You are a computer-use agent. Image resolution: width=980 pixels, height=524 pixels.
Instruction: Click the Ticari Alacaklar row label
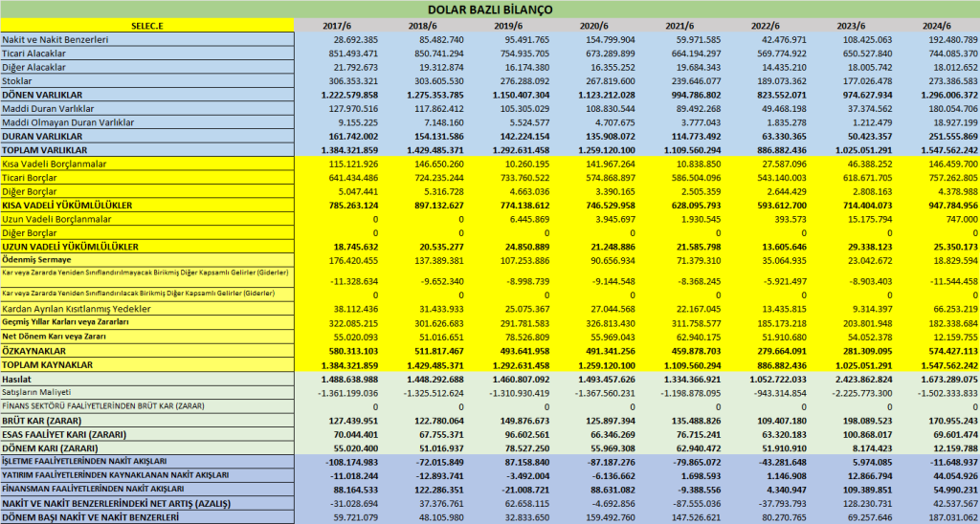[x=33, y=54]
